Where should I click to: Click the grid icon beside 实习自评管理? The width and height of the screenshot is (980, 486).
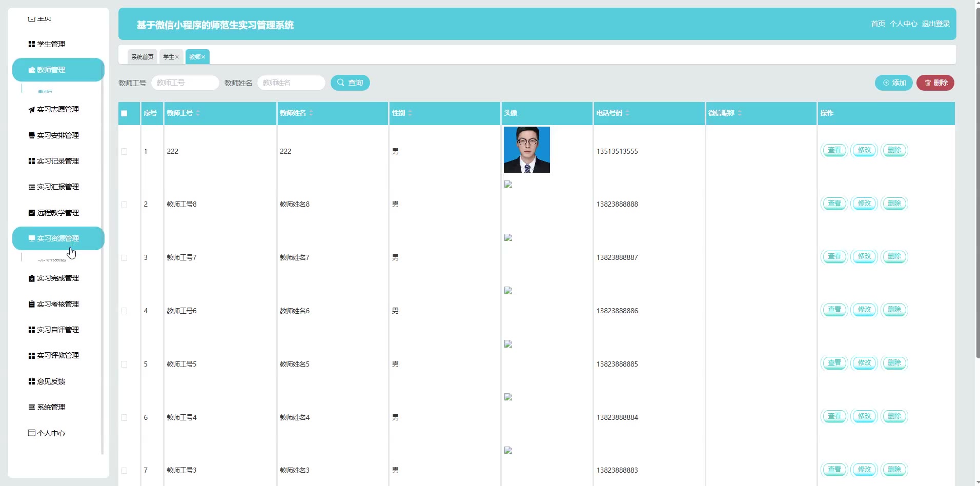[32, 330]
